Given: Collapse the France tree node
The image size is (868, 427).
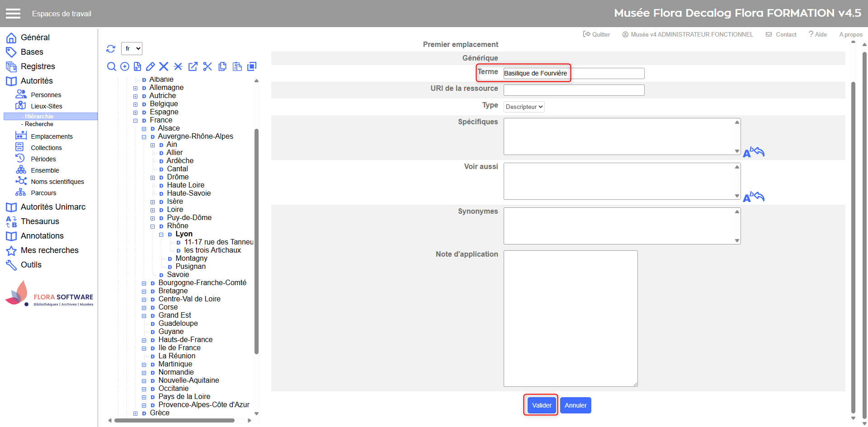Looking at the screenshot, I should (135, 121).
